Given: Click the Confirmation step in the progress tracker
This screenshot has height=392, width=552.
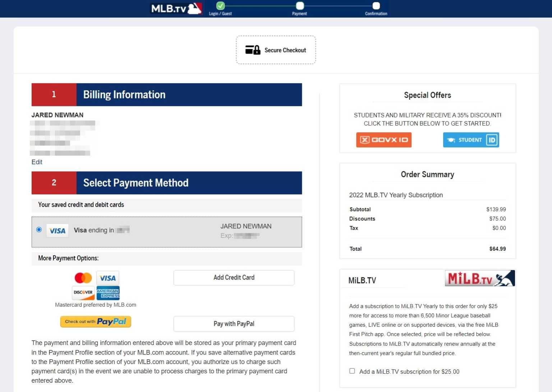Looking at the screenshot, I should [376, 6].
